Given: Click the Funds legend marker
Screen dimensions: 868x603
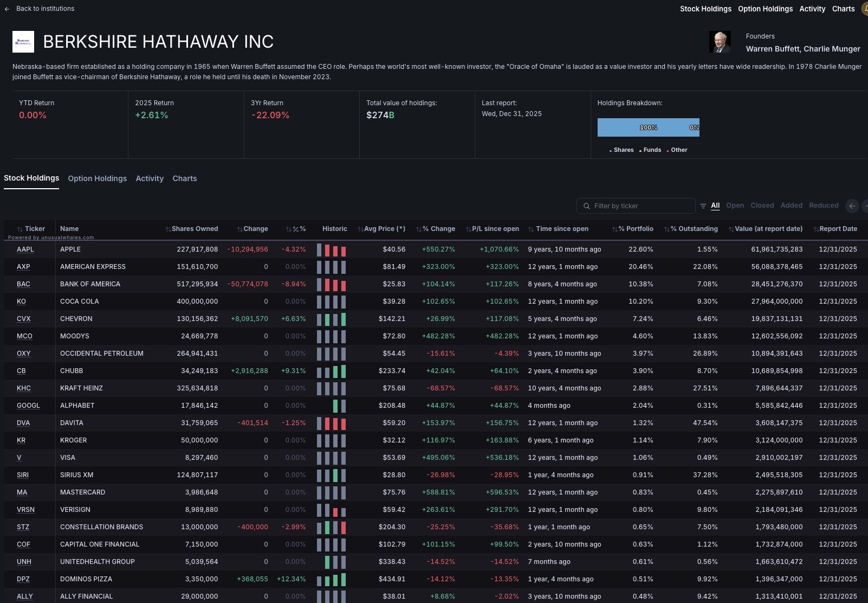Looking at the screenshot, I should point(640,151).
